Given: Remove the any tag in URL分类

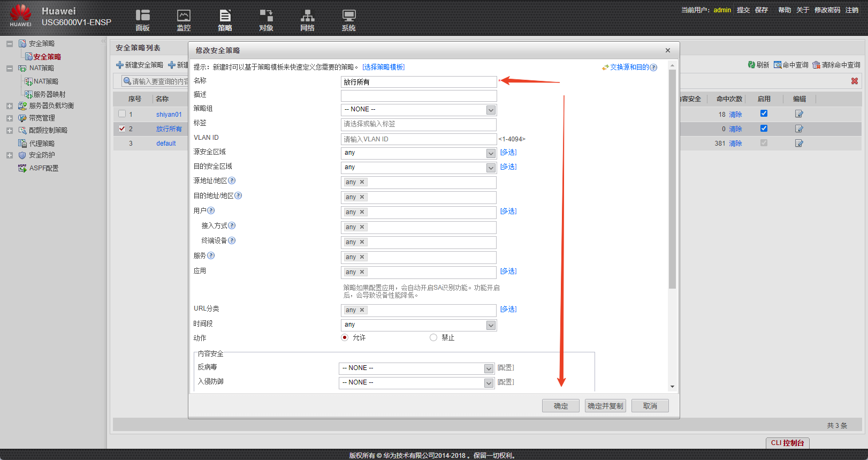Looking at the screenshot, I should point(362,310).
